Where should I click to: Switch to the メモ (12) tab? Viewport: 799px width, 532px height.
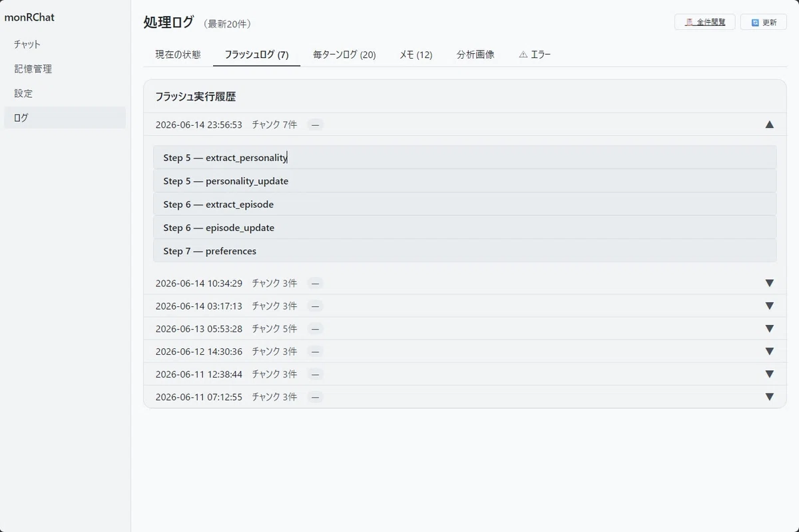coord(415,55)
